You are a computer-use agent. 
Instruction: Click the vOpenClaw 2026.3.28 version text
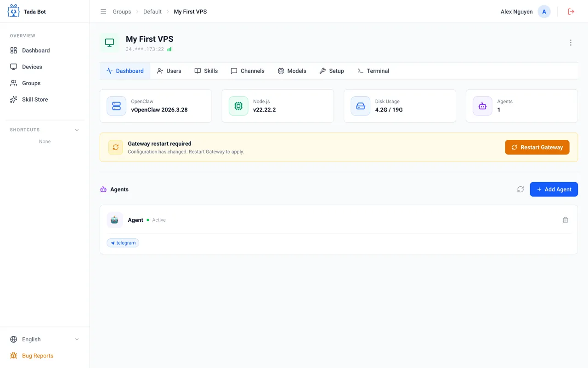click(159, 110)
